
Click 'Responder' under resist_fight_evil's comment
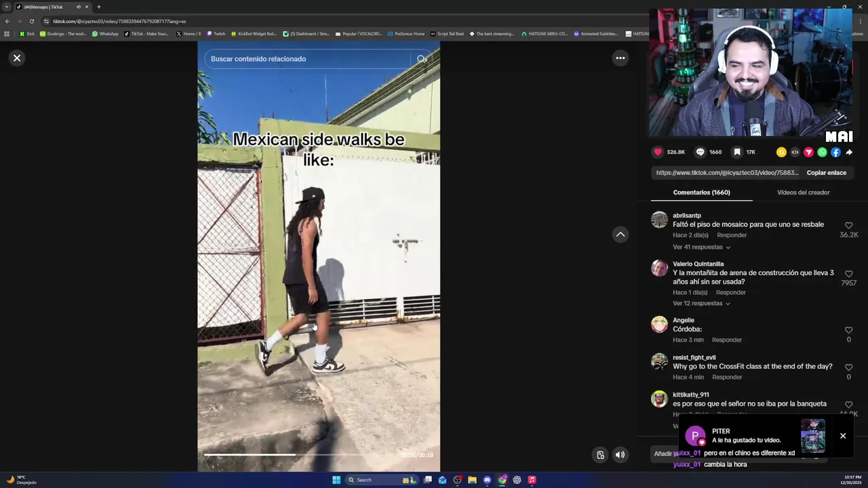click(x=727, y=378)
